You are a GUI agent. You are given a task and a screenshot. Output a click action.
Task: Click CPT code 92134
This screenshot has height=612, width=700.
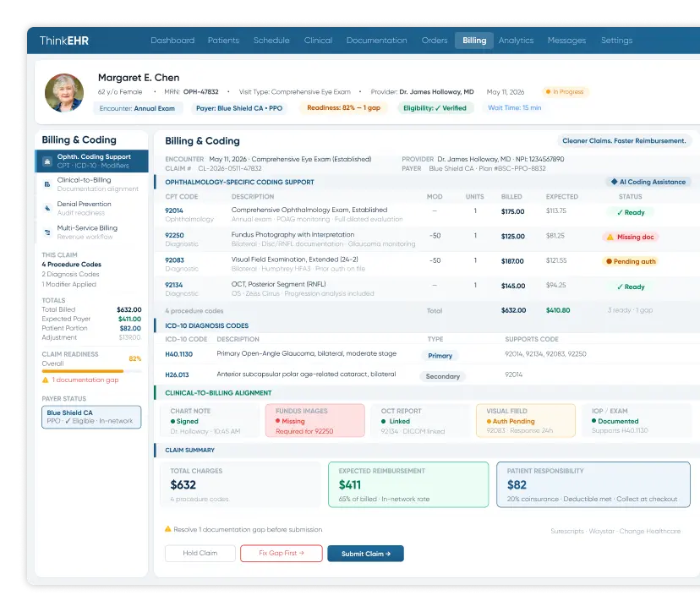point(174,285)
